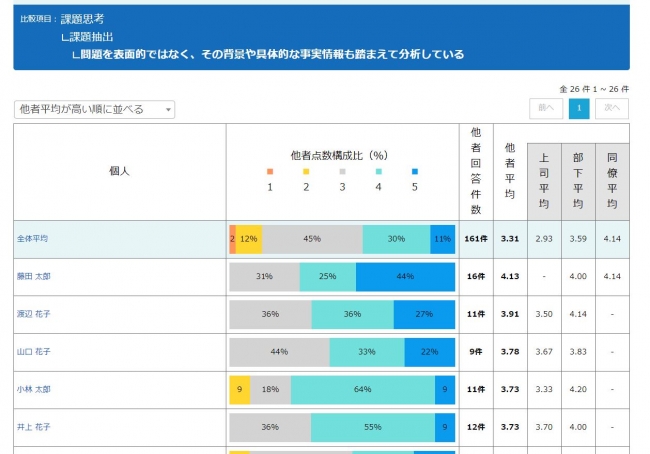
Task: Open 藤田 太郎's profile link
Action: (34, 277)
